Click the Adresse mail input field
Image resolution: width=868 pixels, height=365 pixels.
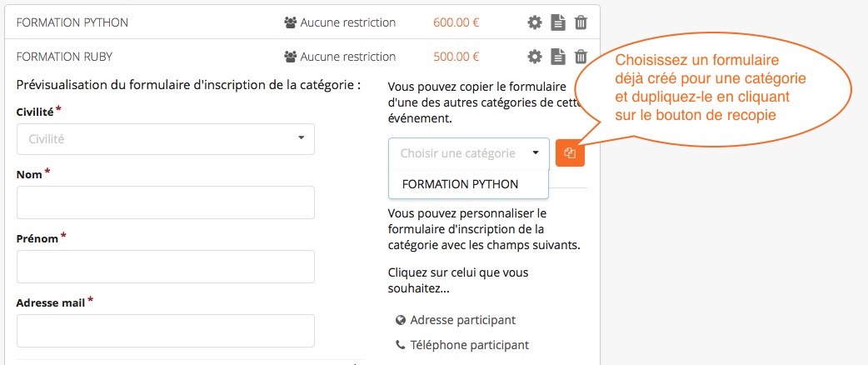coord(166,331)
